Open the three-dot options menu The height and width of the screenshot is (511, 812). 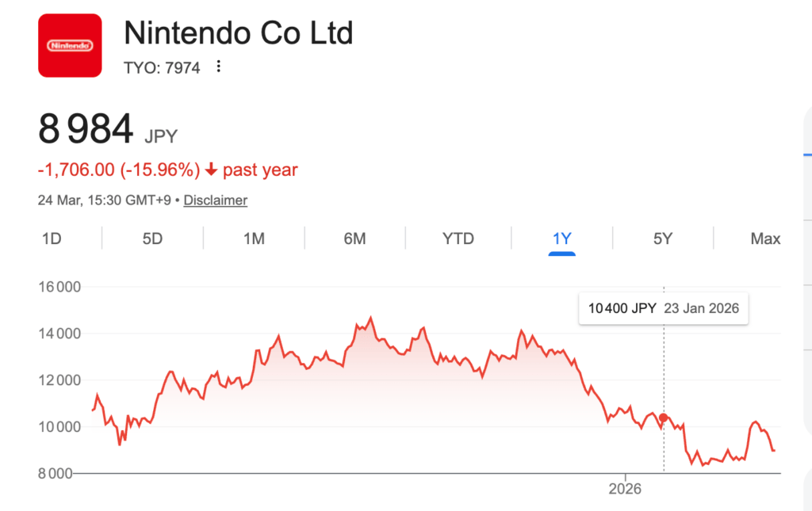[217, 67]
